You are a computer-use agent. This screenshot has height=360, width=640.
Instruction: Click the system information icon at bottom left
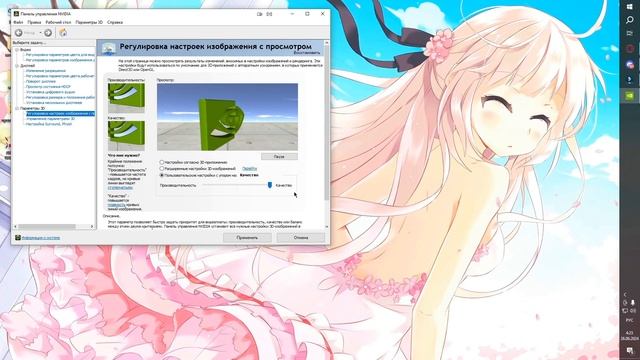[x=18, y=238]
